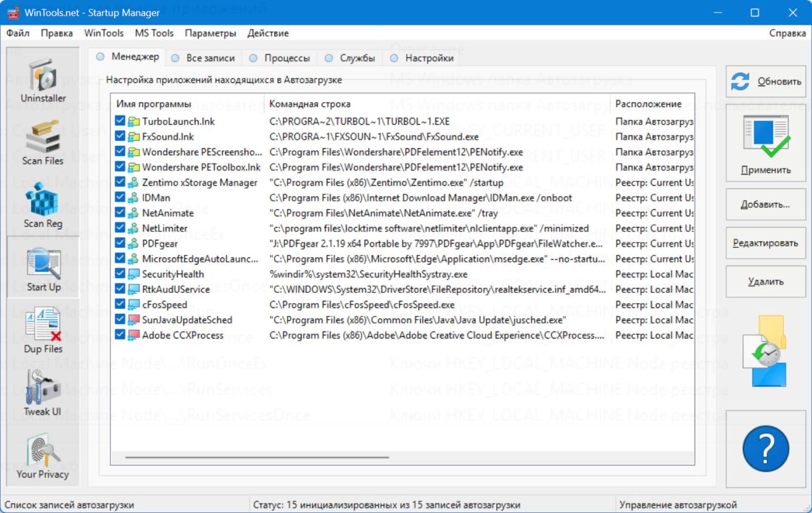Image resolution: width=812 pixels, height=513 pixels.
Task: Switch to the Процессы tab
Action: [280, 58]
